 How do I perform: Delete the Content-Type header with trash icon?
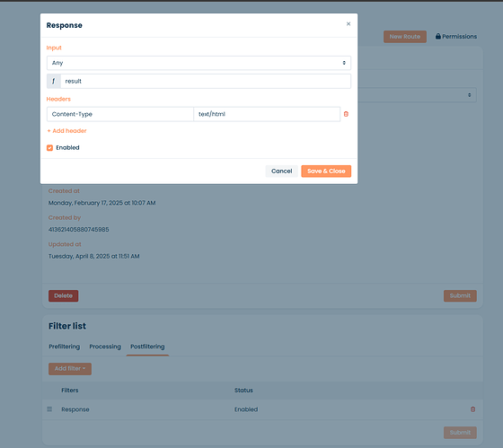point(346,114)
